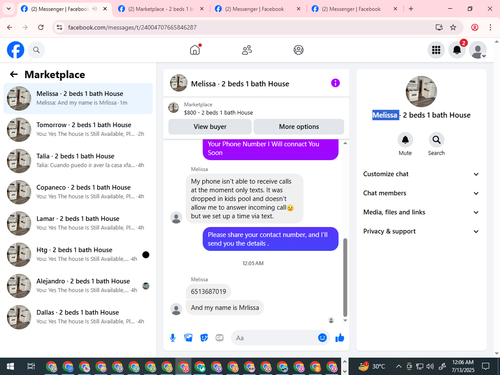
Task: Click the taskbar clock showing 12:06 AM
Action: (463, 366)
